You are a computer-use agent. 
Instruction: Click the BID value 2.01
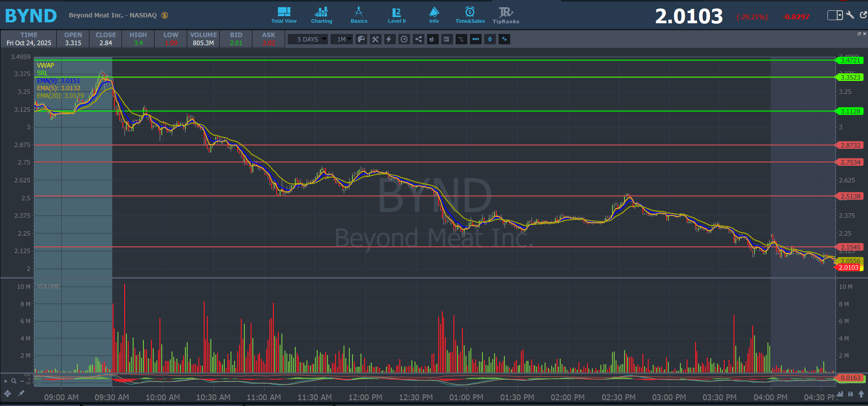tap(236, 43)
